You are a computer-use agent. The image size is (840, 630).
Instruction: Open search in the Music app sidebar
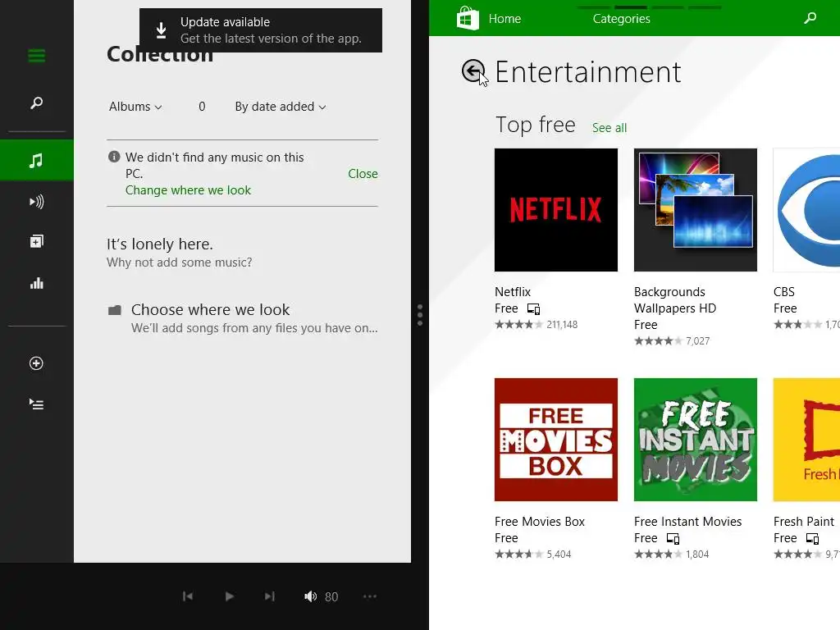[36, 103]
